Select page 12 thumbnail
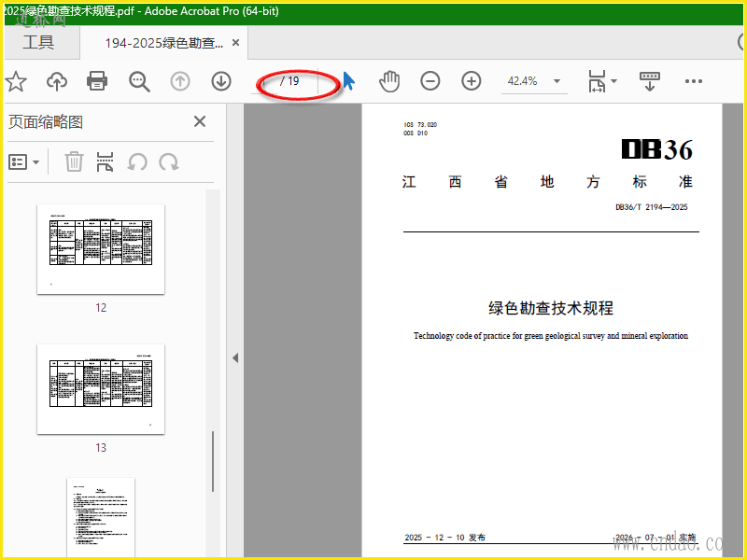Viewport: 747px width, 560px height. click(101, 249)
